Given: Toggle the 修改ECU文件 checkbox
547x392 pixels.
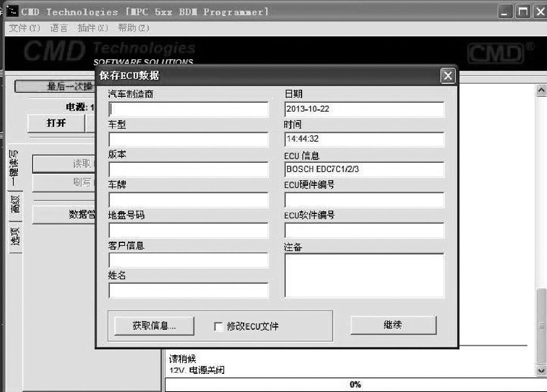Looking at the screenshot, I should point(219,326).
